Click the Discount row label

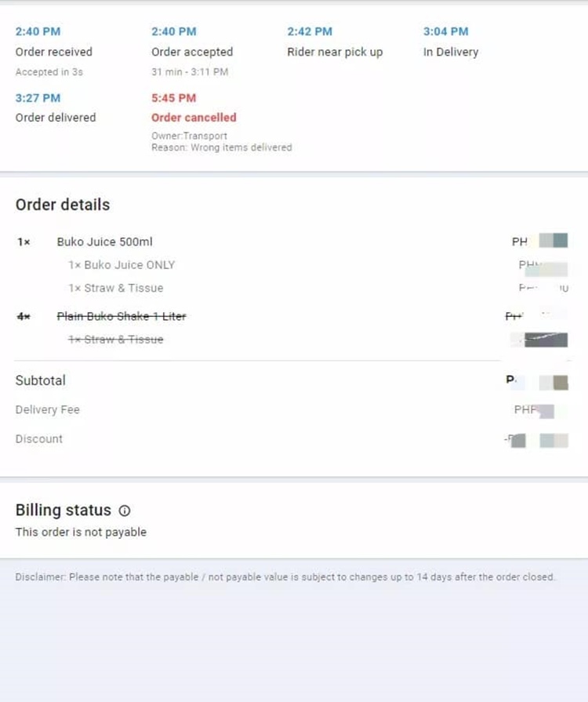pos(39,438)
